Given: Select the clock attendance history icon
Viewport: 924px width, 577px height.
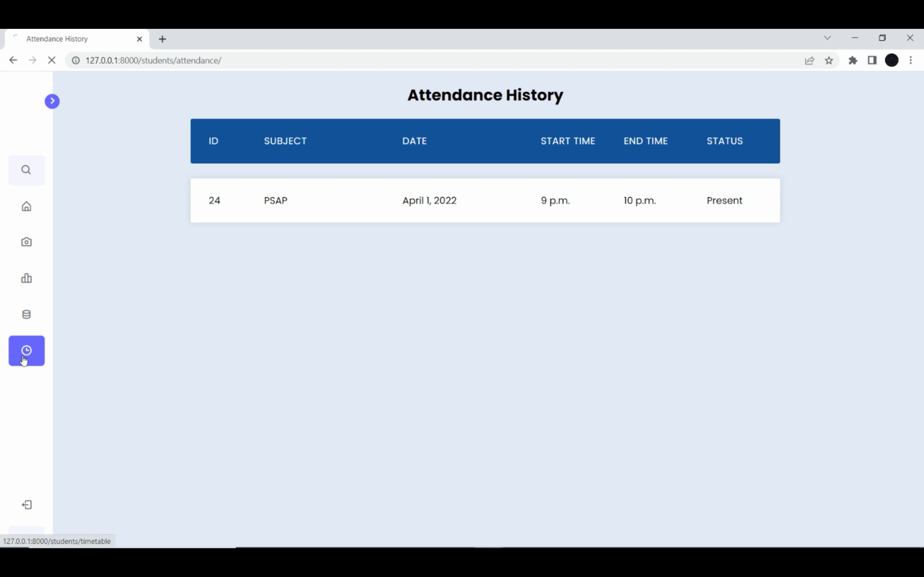Looking at the screenshot, I should click(26, 350).
